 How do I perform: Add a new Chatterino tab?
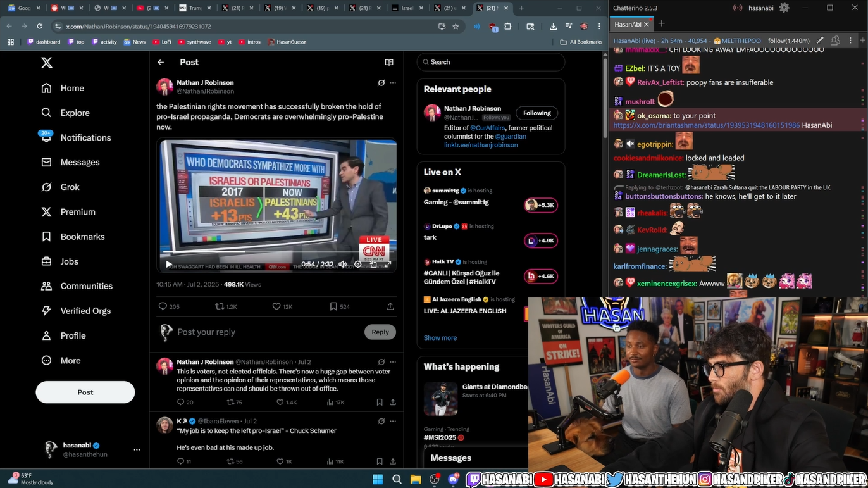[x=661, y=23]
